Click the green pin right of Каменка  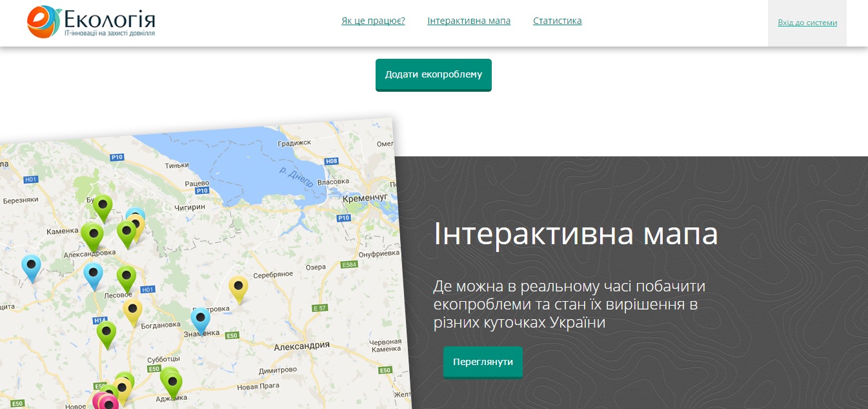93,236
